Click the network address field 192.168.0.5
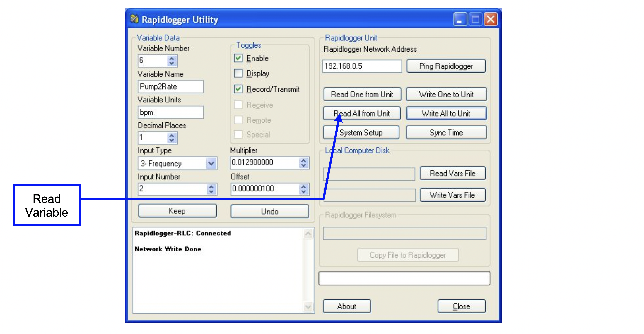 (x=362, y=66)
